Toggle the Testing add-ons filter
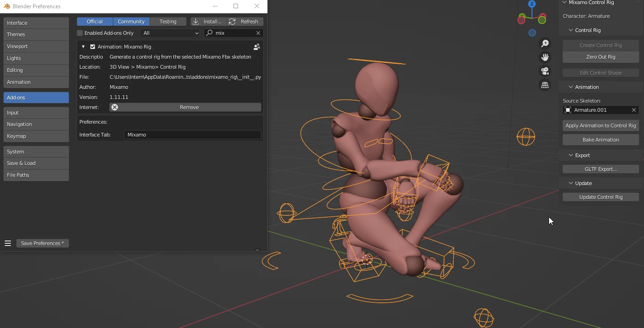644x328 pixels. click(168, 22)
